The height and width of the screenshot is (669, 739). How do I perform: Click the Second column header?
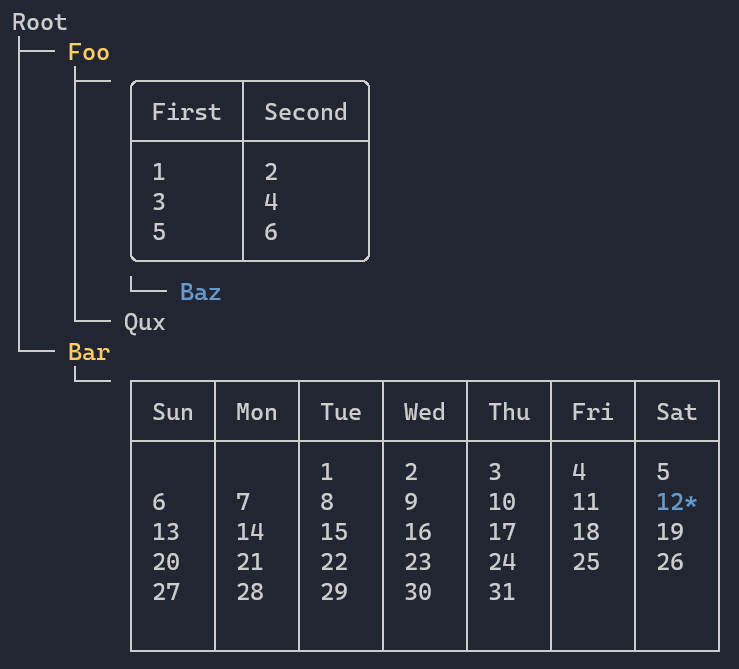pos(305,112)
